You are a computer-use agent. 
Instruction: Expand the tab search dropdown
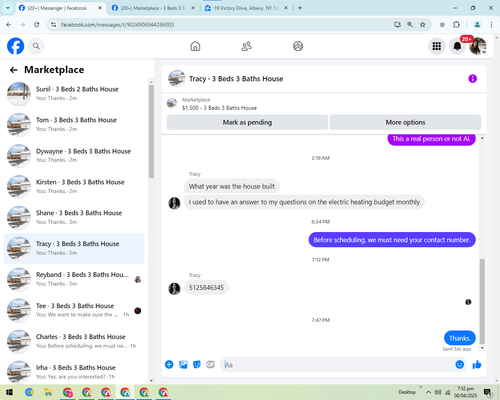coord(8,8)
